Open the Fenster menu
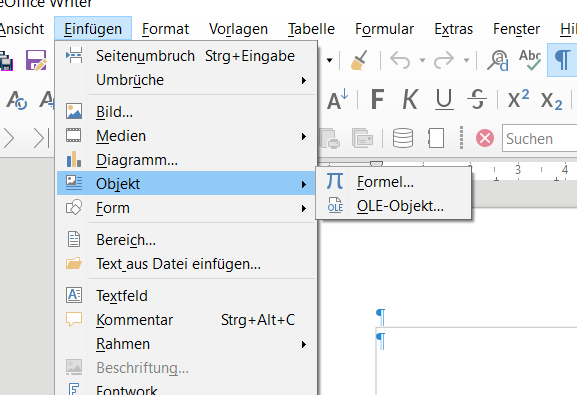 tap(516, 29)
